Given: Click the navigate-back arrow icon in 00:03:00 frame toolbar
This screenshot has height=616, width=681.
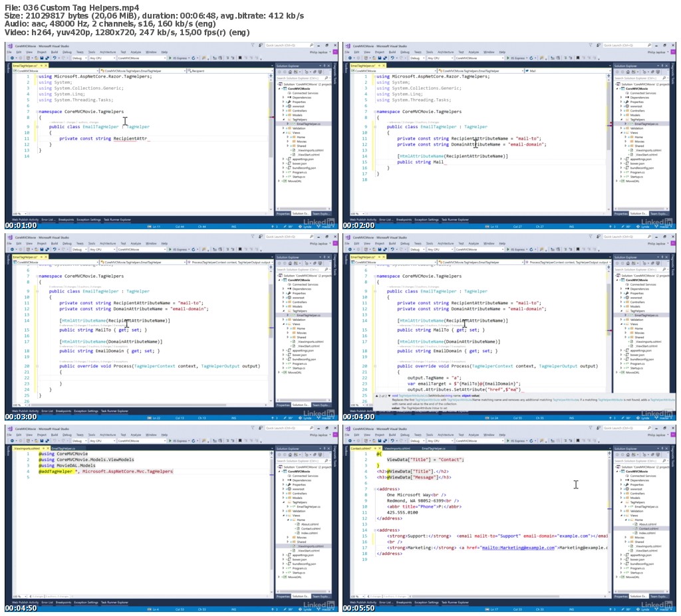Looking at the screenshot, I should tap(12, 249).
